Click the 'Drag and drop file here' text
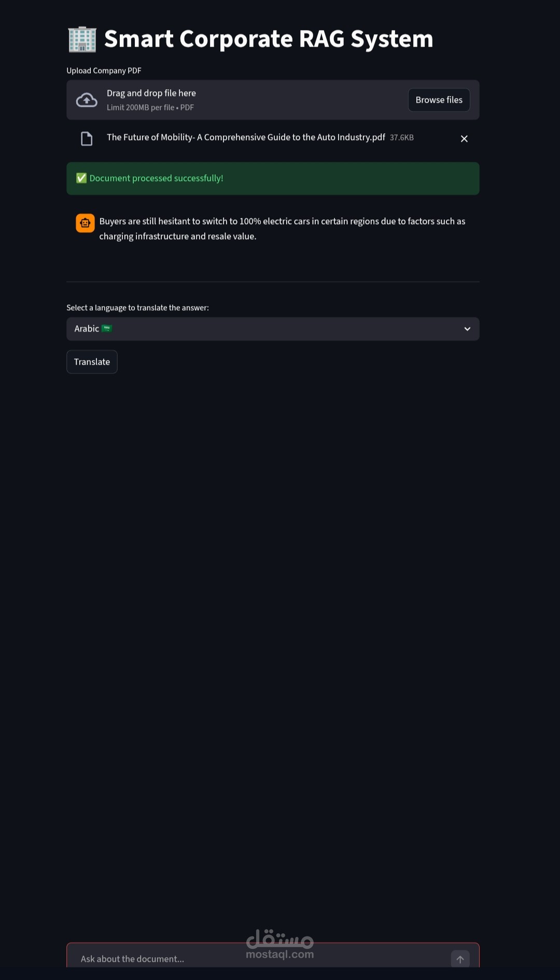The width and height of the screenshot is (560, 980). pyautogui.click(x=151, y=93)
